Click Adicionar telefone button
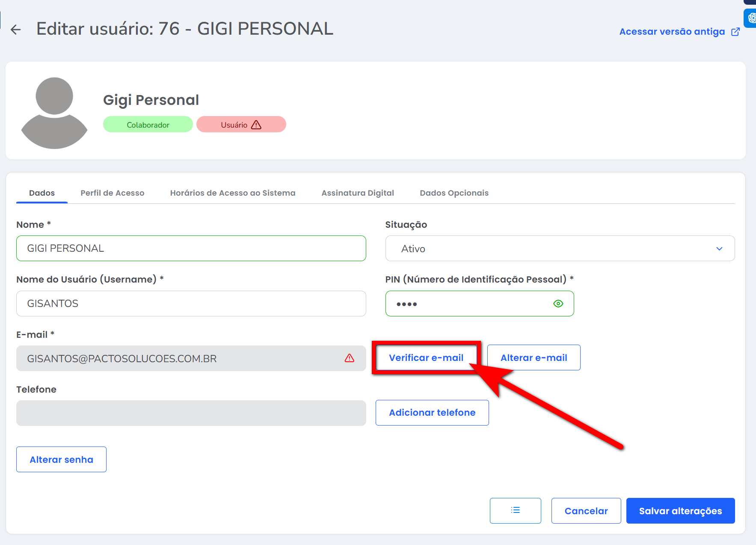 click(x=432, y=413)
